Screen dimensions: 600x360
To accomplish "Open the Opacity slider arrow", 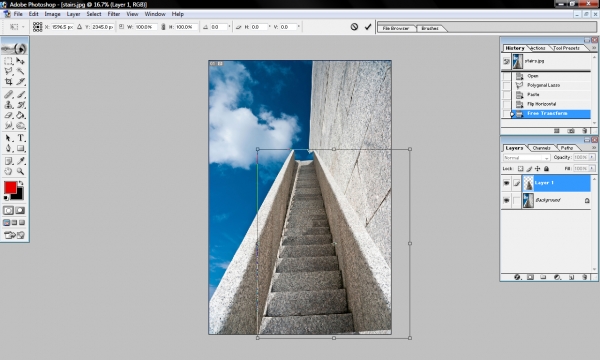I will pos(592,157).
